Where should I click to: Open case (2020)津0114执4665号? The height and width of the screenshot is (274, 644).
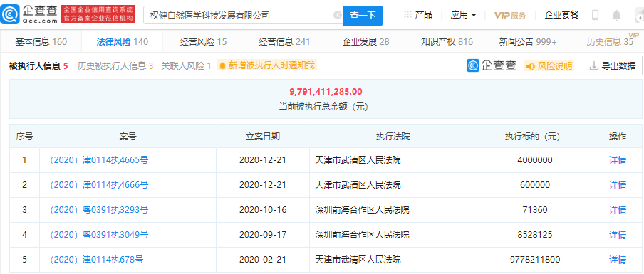click(98, 160)
